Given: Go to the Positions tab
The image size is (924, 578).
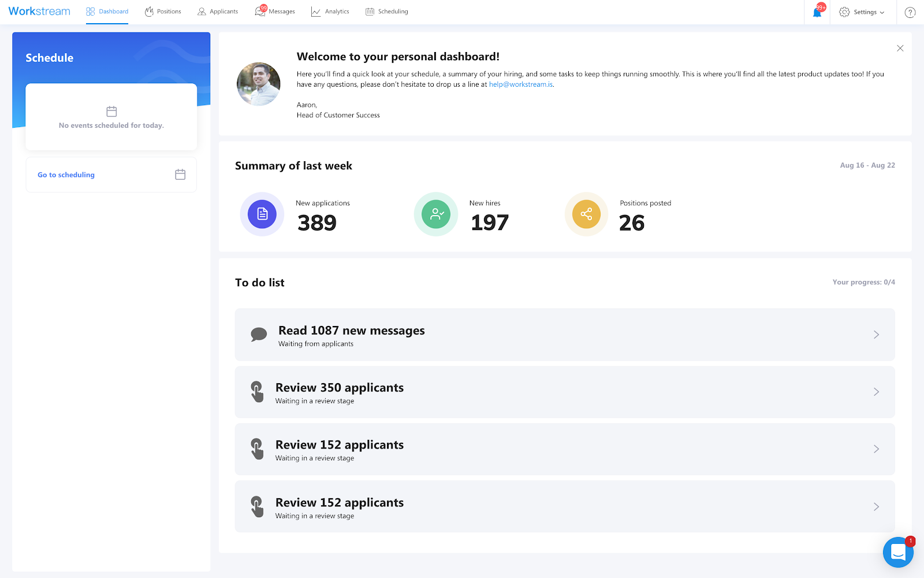Looking at the screenshot, I should pos(163,12).
